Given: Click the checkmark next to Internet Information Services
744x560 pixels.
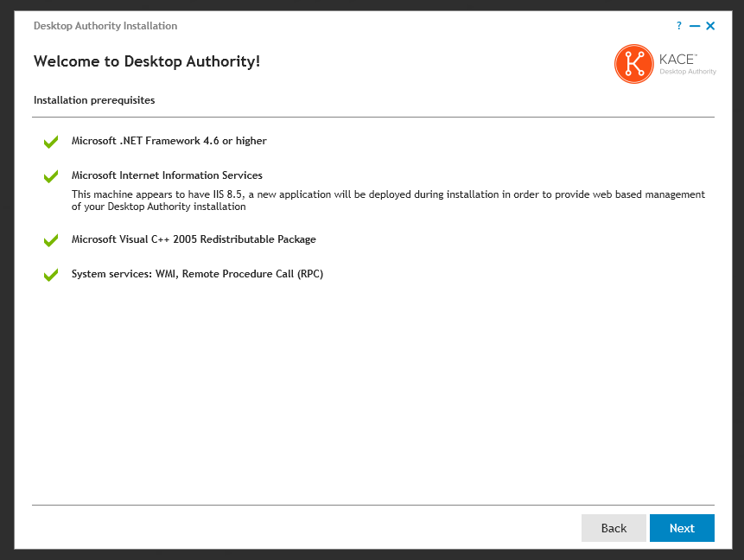Looking at the screenshot, I should (x=51, y=176).
